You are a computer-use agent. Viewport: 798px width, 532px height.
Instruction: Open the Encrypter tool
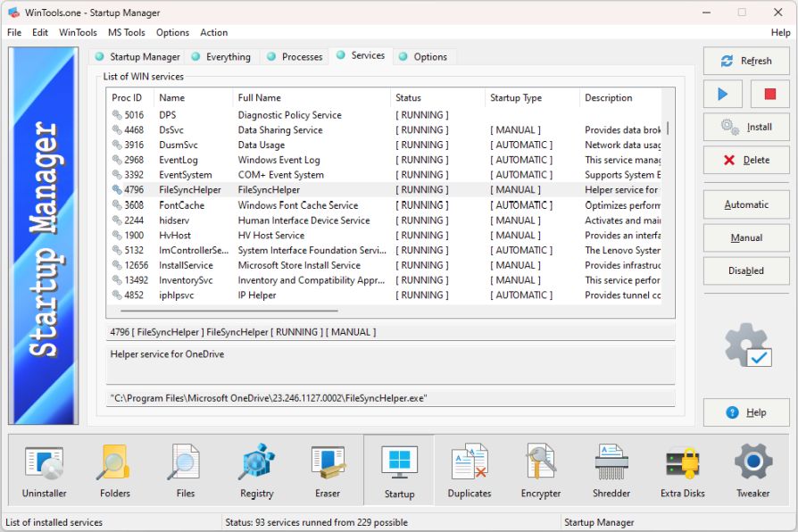click(541, 470)
